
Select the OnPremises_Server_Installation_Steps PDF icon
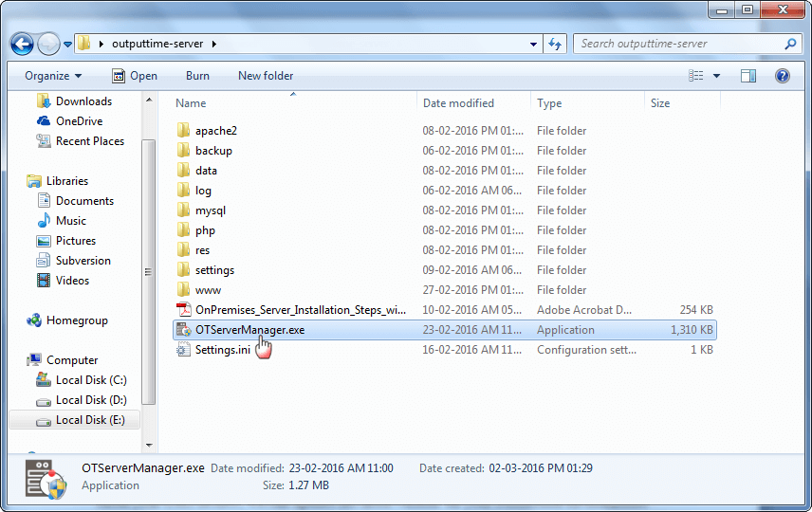pos(183,310)
